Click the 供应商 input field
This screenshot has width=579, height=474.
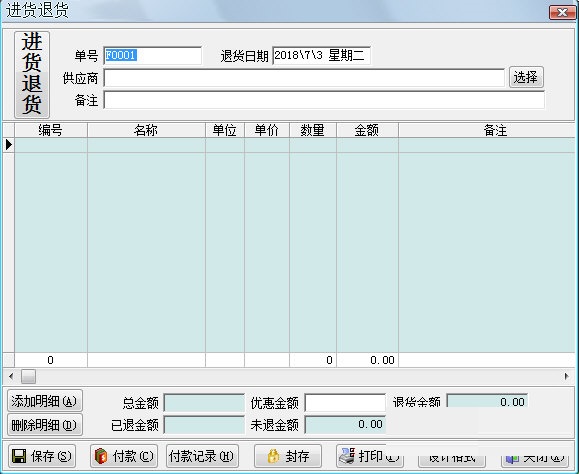click(304, 78)
